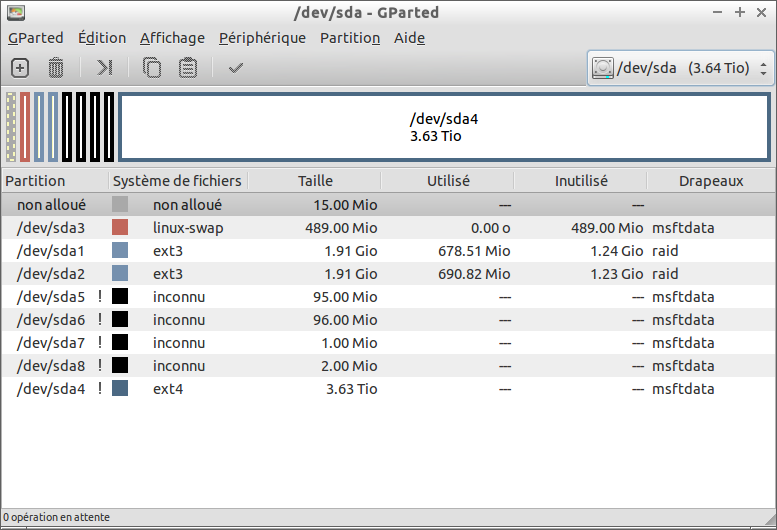Select the /dev/sda4 partition name in table
Viewport: 777px width, 530px height.
pyautogui.click(x=51, y=389)
